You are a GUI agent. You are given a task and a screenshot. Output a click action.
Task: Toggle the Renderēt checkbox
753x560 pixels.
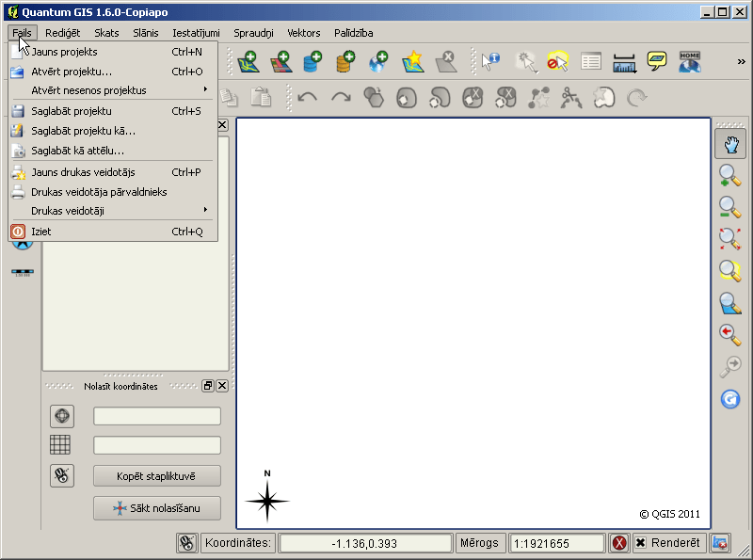click(641, 543)
